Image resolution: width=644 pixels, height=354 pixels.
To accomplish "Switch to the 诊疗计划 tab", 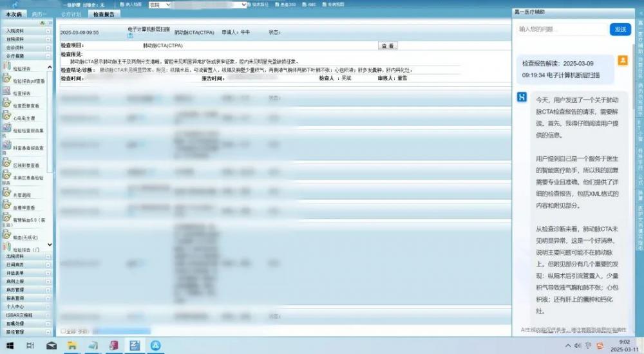I will (71, 14).
